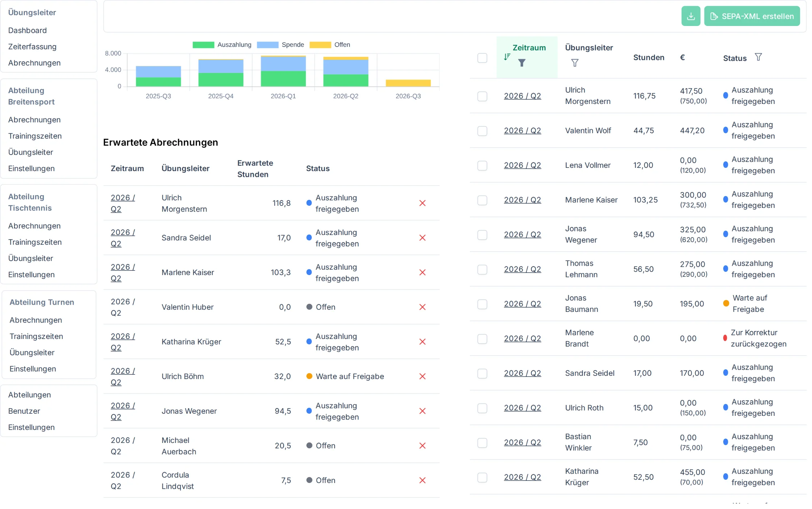Image resolution: width=812 pixels, height=509 pixels.
Task: Navigate to Abteilungen
Action: 30,395
